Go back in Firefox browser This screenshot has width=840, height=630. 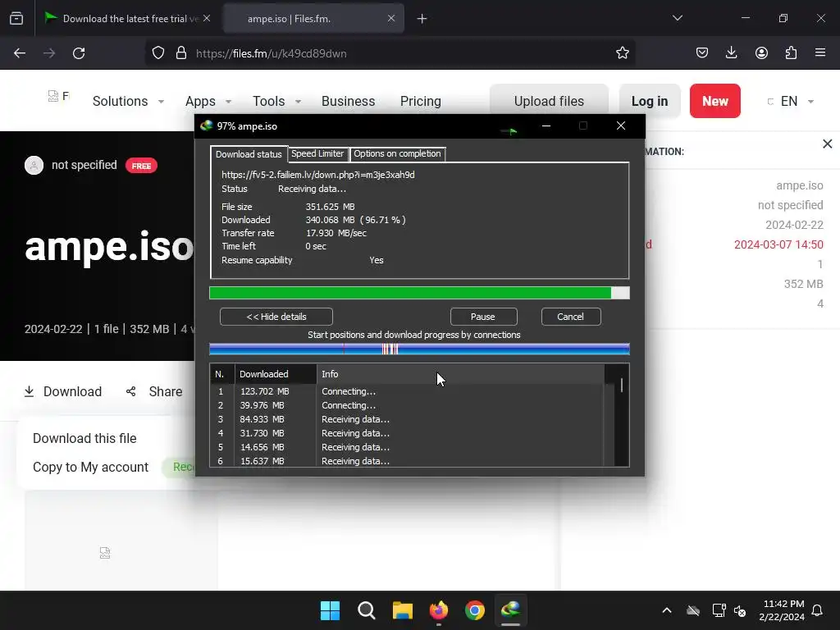20,53
